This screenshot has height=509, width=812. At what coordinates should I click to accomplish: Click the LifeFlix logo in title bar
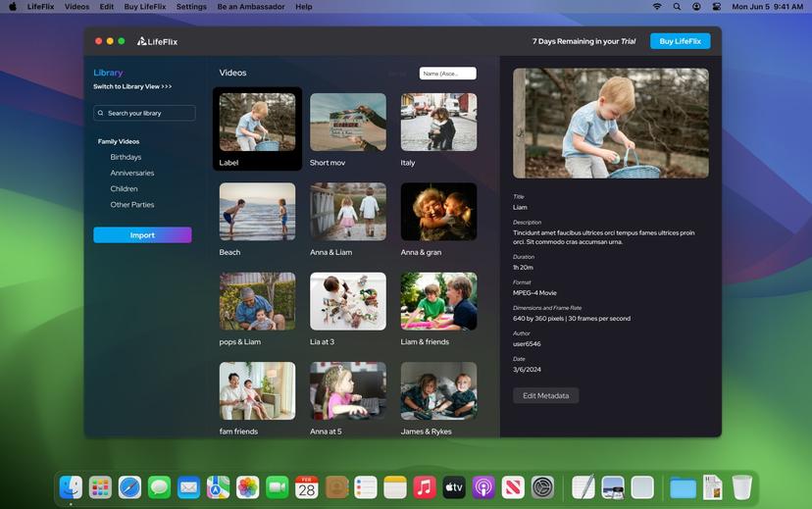pos(157,41)
